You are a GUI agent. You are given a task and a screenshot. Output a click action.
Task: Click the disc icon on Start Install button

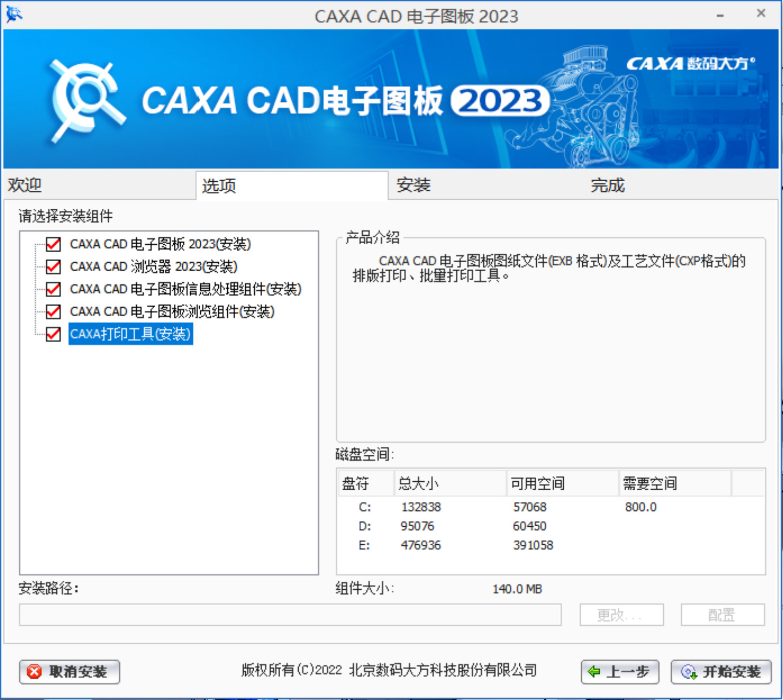coord(689,672)
